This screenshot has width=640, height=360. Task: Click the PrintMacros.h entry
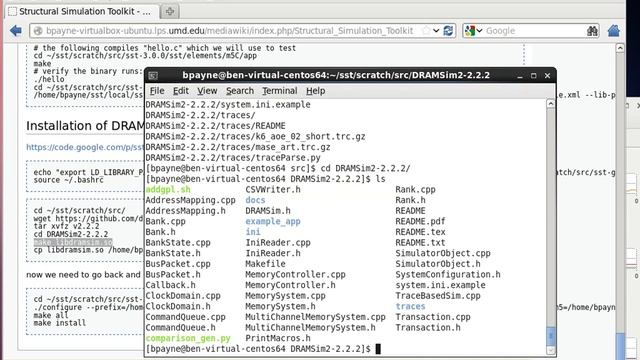click(278, 338)
